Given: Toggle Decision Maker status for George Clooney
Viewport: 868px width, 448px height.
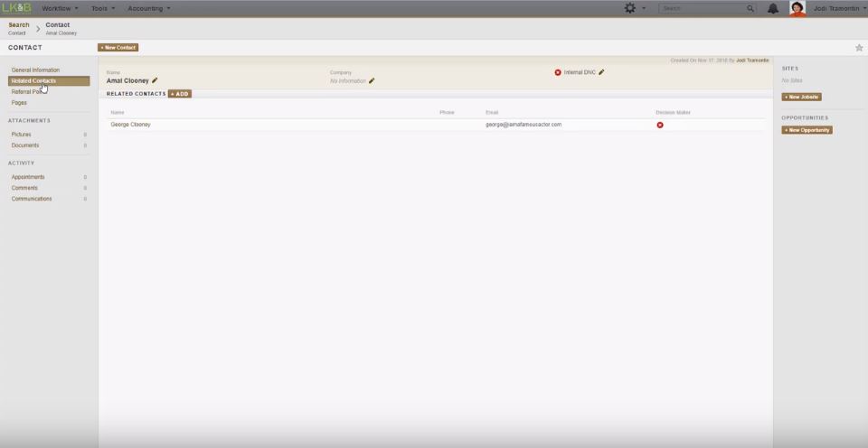Looking at the screenshot, I should pos(660,125).
